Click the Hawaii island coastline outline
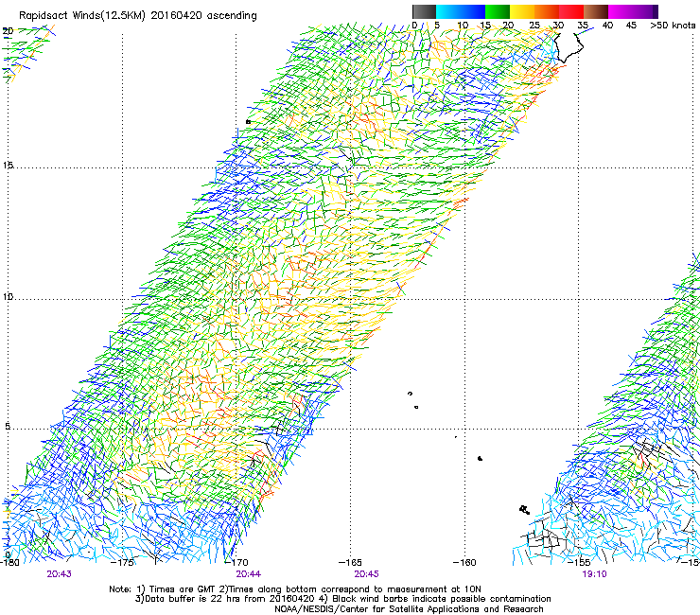 tap(569, 46)
